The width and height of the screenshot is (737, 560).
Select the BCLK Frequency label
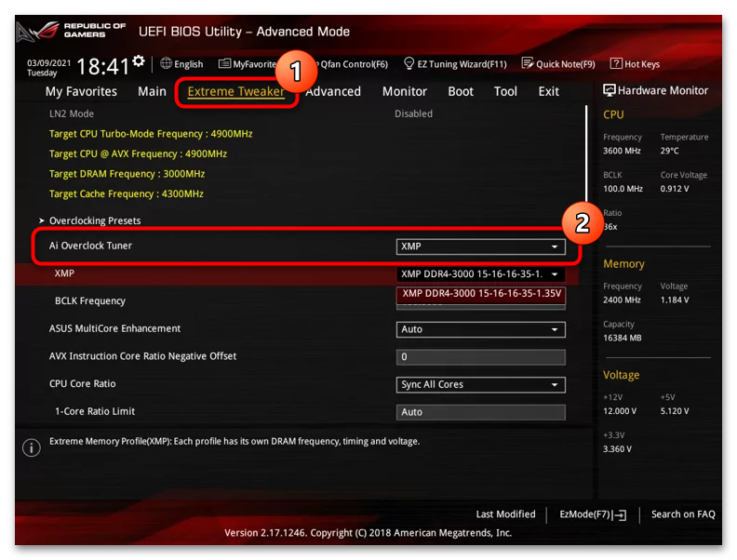click(x=89, y=301)
